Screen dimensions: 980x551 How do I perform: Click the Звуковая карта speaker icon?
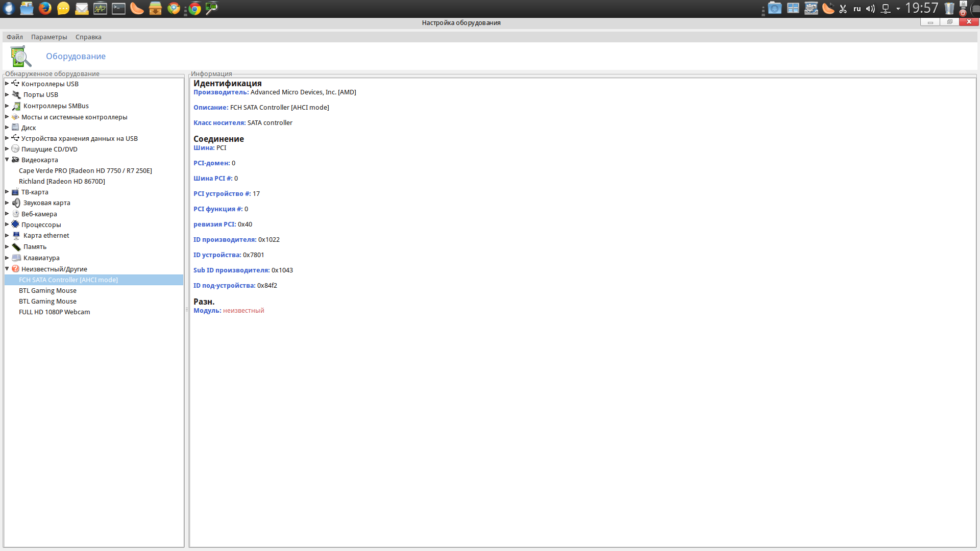(16, 203)
